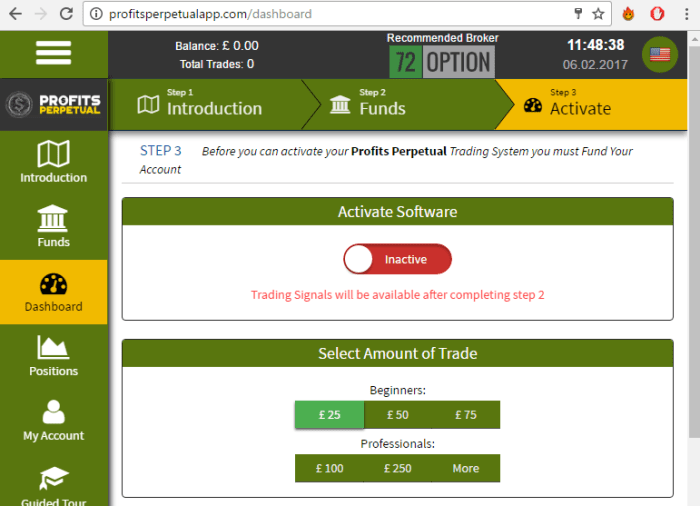700x506 pixels.
Task: Select £ 75 trade amount
Action: click(466, 415)
